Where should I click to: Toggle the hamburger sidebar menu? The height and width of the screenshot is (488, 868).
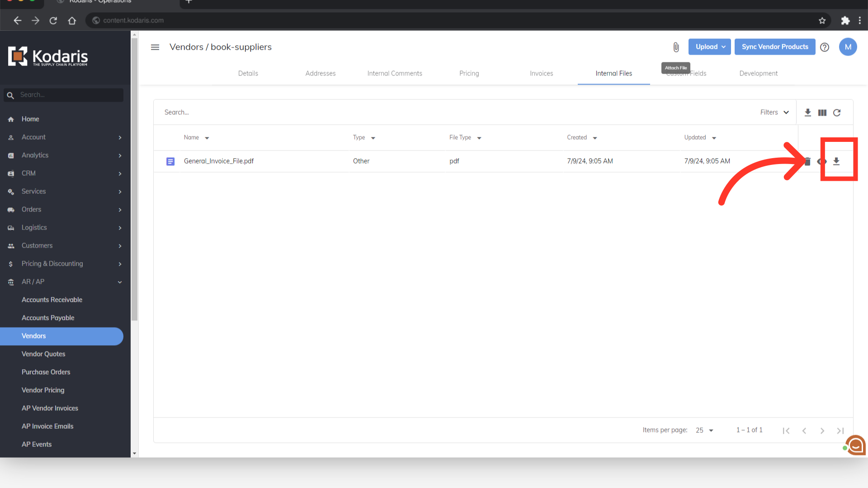click(155, 47)
